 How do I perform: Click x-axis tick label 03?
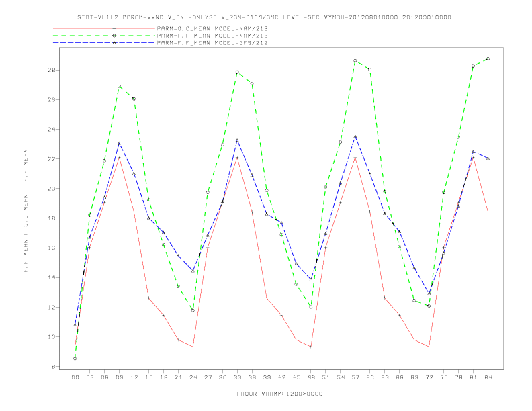(x=89, y=377)
